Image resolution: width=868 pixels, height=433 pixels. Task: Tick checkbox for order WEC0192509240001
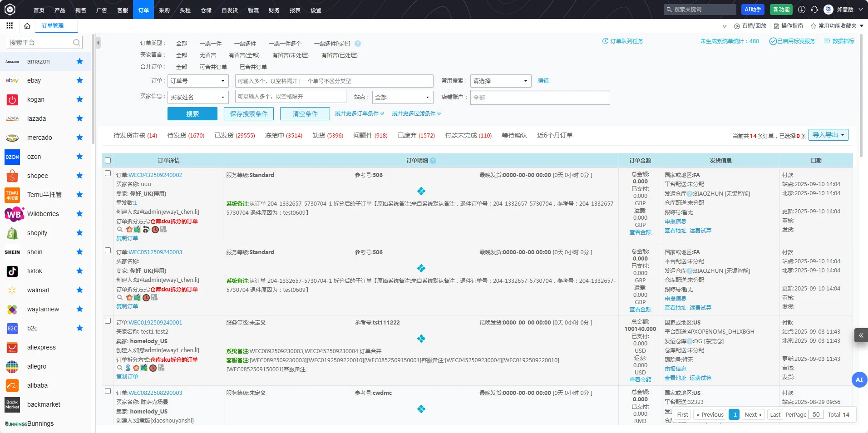(108, 320)
